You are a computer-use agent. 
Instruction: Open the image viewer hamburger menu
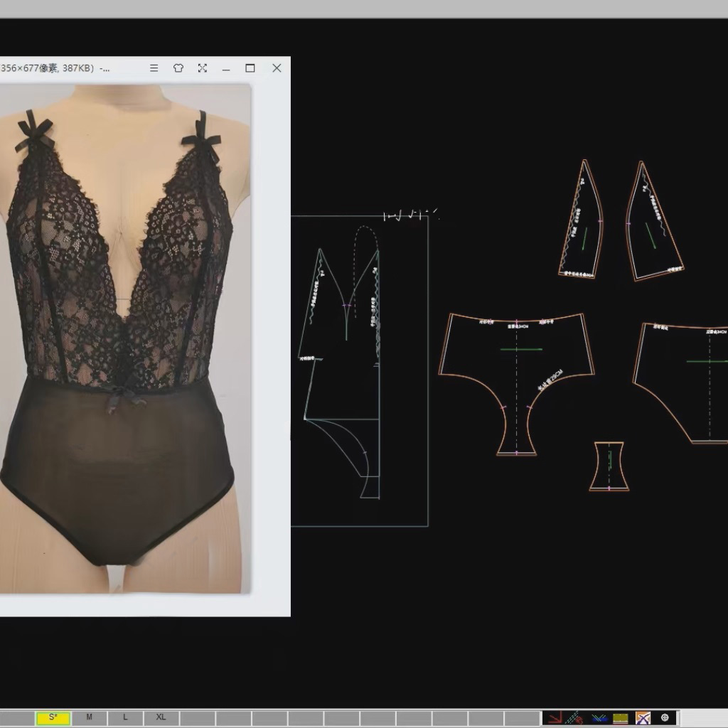tap(154, 68)
